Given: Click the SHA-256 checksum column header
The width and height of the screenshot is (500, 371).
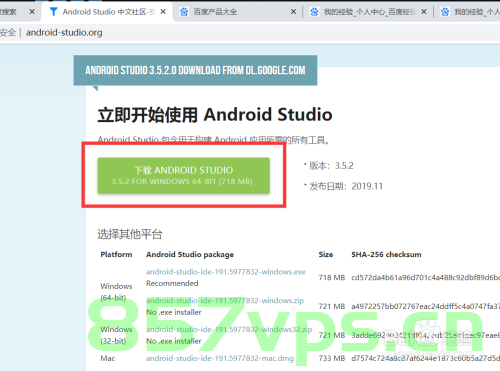Looking at the screenshot, I should pos(386,255).
